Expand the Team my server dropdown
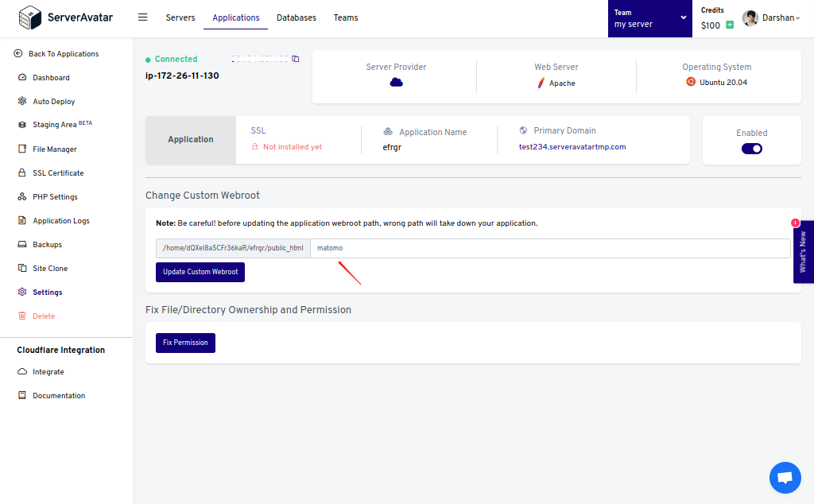 (x=650, y=19)
